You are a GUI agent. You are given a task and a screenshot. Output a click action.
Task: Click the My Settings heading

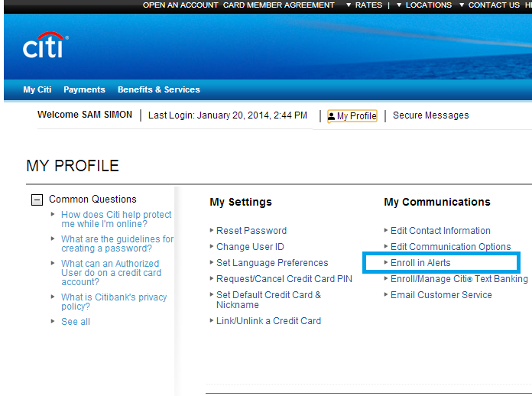[241, 202]
